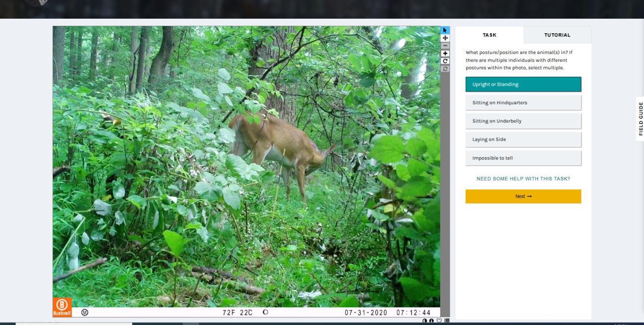Viewport: 644px width, 325px height.
Task: Choose Sitting on Hindquarters option
Action: (523, 103)
